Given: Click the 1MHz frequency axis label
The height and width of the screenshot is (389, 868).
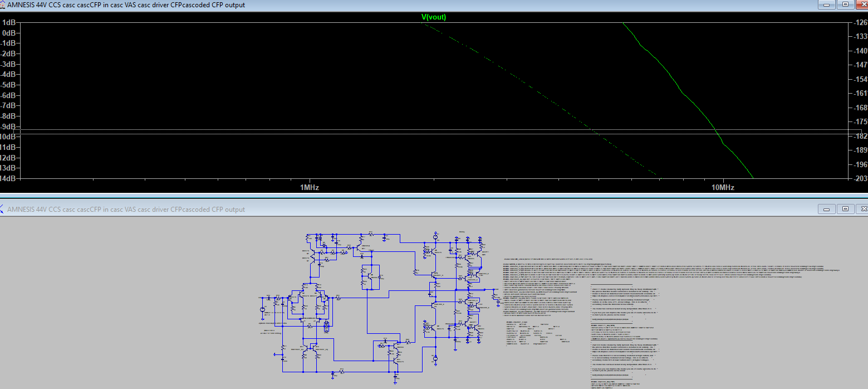Looking at the screenshot, I should pyautogui.click(x=309, y=188).
